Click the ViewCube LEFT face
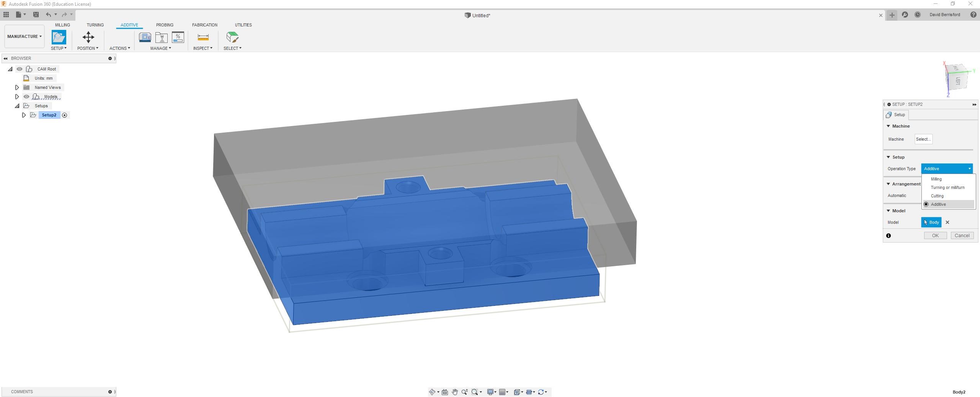980x397 pixels. coord(958,81)
